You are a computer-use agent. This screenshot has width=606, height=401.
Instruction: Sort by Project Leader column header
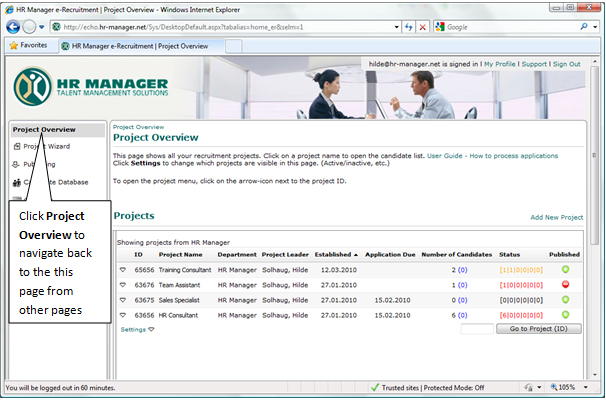coord(285,255)
